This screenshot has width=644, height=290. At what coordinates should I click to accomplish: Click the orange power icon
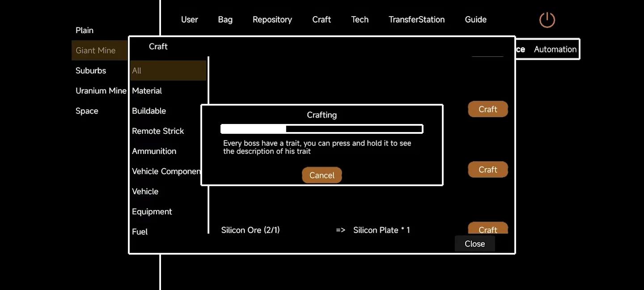click(x=547, y=20)
